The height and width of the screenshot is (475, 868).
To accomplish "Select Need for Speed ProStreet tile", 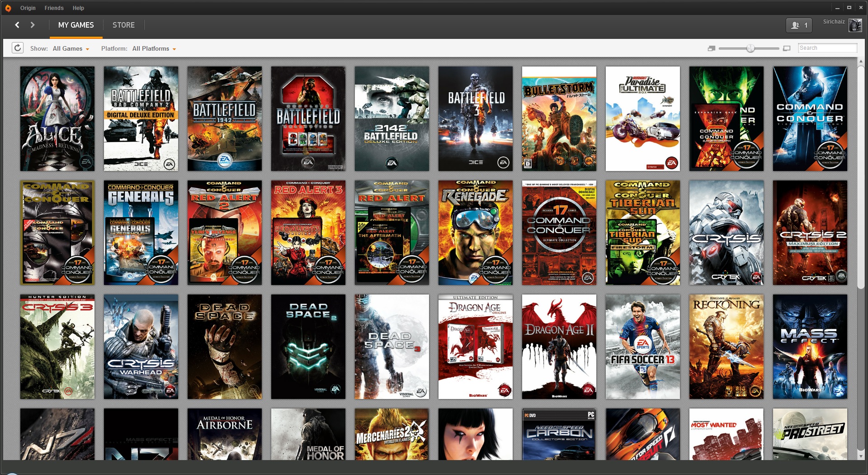I will point(810,434).
